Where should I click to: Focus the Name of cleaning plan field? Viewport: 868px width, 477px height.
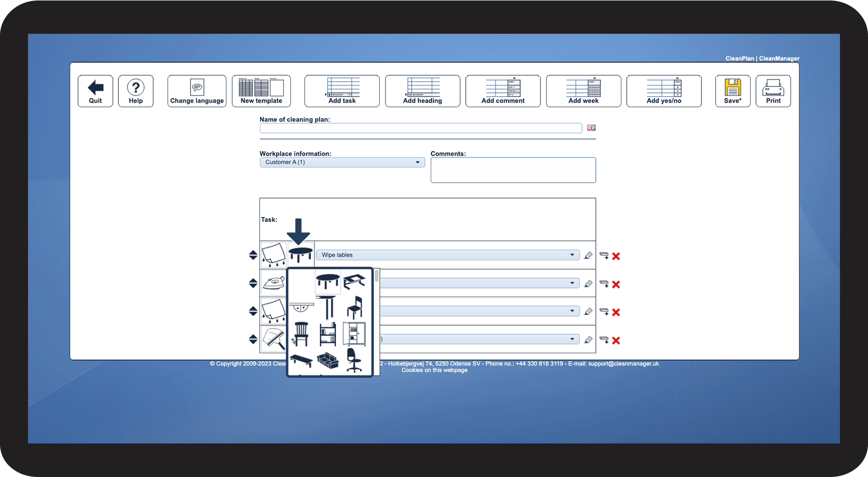[421, 128]
